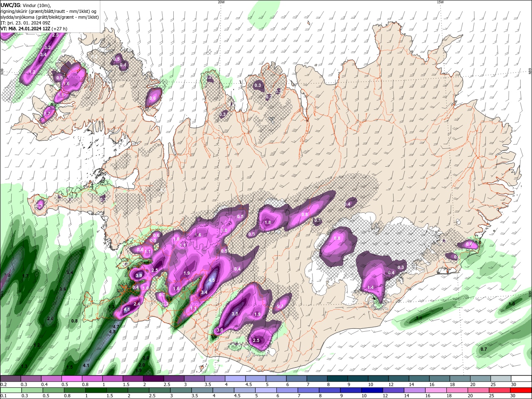Image resolution: width=532 pixels, height=399 pixels.
Task: Click the '1.8' snowfall value on the map
Action: (x=268, y=223)
